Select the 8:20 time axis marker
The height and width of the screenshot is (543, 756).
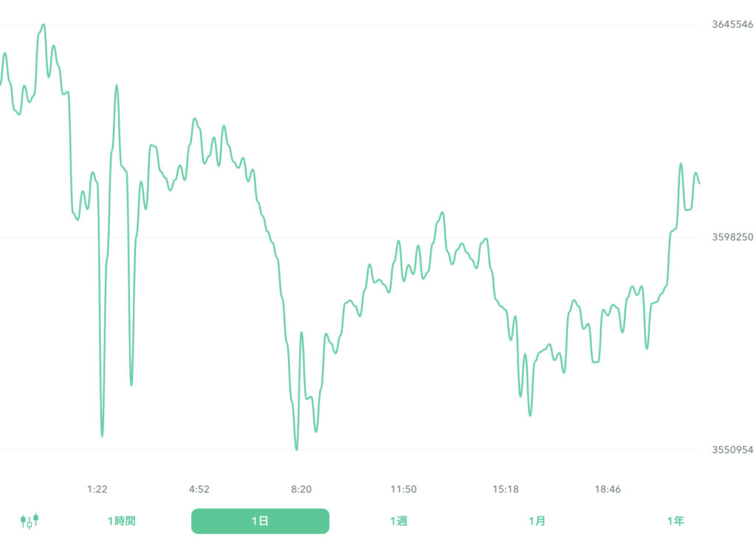(301, 489)
